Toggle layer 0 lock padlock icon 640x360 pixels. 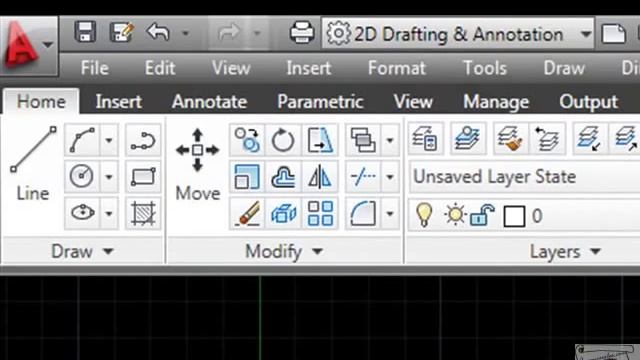482,215
